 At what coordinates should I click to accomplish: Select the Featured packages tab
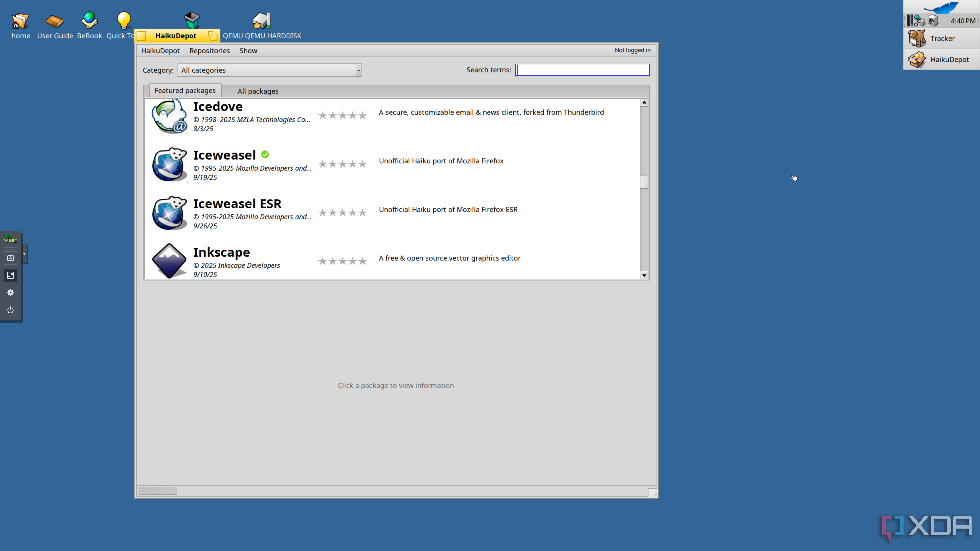(x=185, y=90)
